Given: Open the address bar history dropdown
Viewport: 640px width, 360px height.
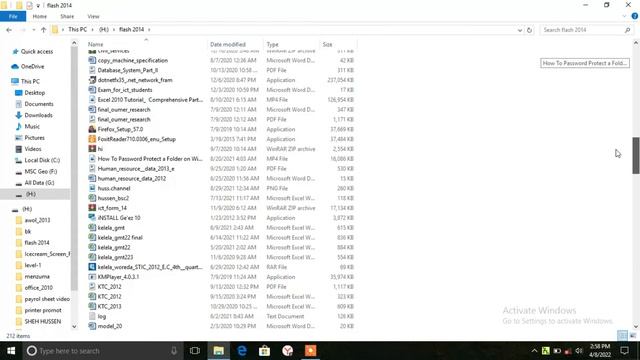Looking at the screenshot, I should (520, 30).
